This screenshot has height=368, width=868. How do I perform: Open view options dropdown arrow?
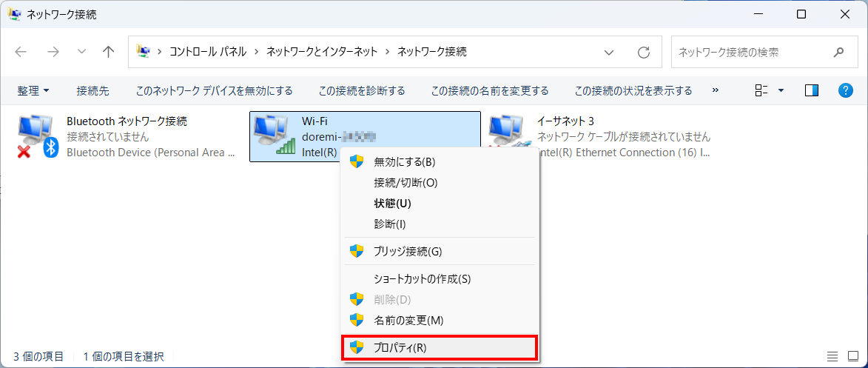781,90
